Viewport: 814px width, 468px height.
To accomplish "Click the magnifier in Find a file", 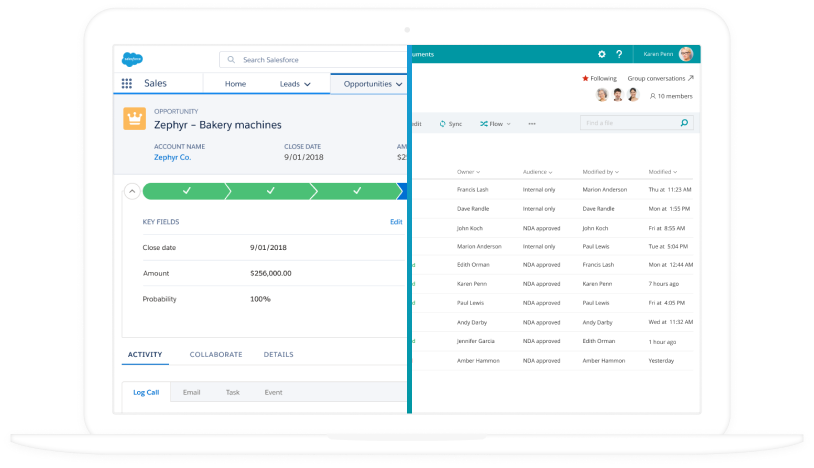I will [684, 123].
